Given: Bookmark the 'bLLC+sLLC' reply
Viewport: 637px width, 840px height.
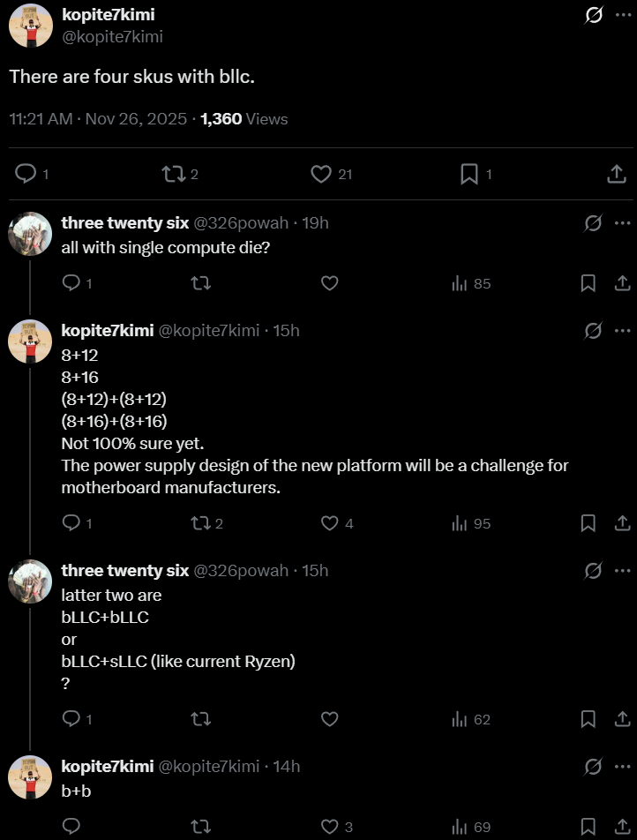Looking at the screenshot, I should click(588, 719).
